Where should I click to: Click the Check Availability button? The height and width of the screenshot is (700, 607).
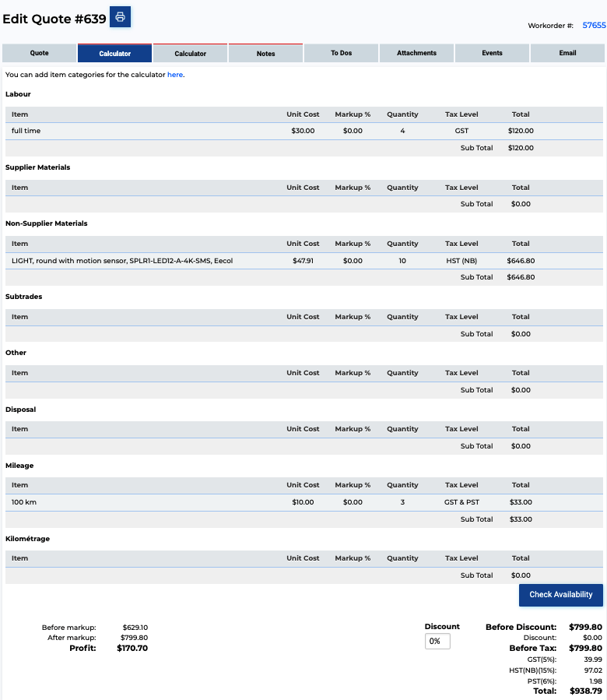[x=560, y=595]
